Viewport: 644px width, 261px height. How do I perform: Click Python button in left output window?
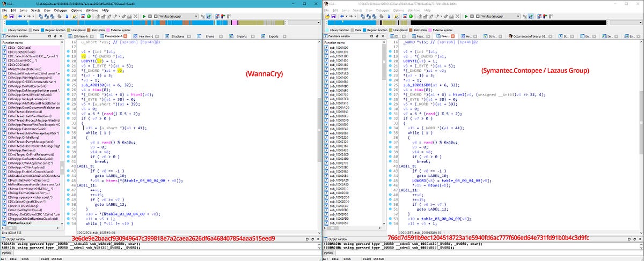click(6, 253)
